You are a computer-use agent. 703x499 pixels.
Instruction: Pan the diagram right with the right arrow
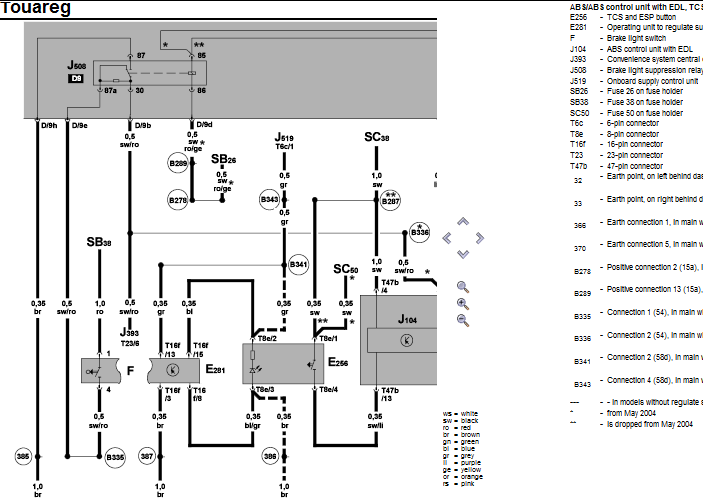(x=480, y=238)
